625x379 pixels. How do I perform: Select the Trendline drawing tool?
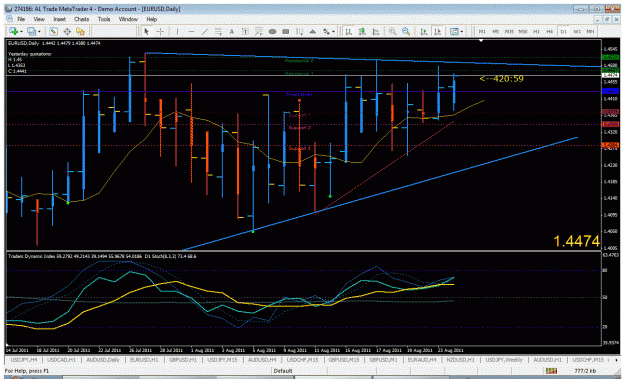(x=204, y=31)
